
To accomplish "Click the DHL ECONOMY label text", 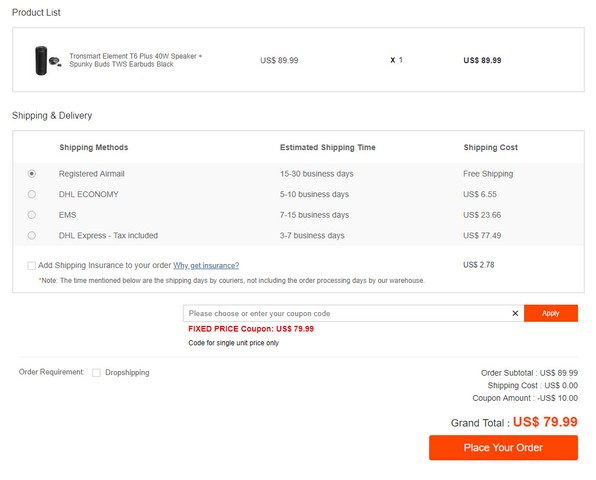I will click(x=89, y=194).
